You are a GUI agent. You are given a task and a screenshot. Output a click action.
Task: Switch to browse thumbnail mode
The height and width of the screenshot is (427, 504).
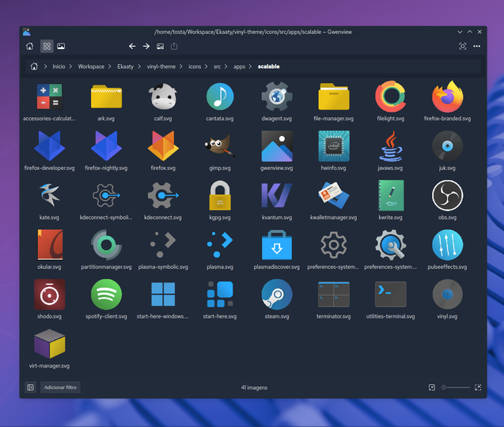click(x=47, y=47)
